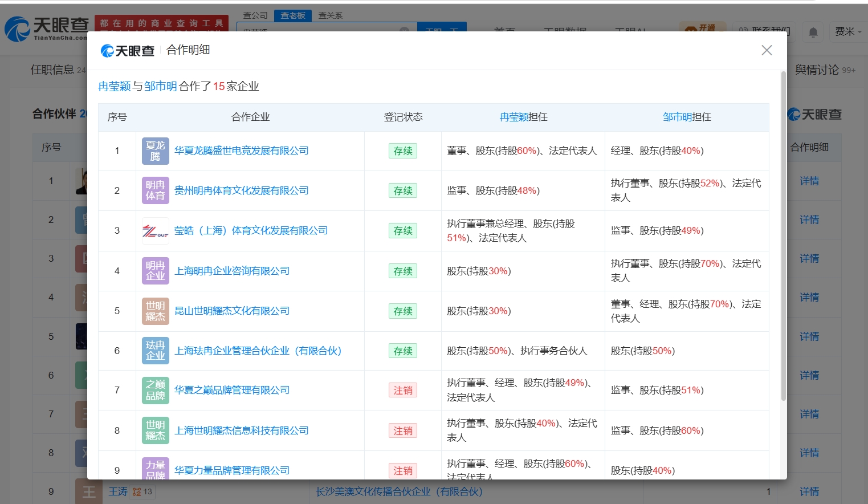Image resolution: width=868 pixels, height=504 pixels.
Task: Open 上海明冉企业咨询有限公司 link
Action: click(x=232, y=271)
